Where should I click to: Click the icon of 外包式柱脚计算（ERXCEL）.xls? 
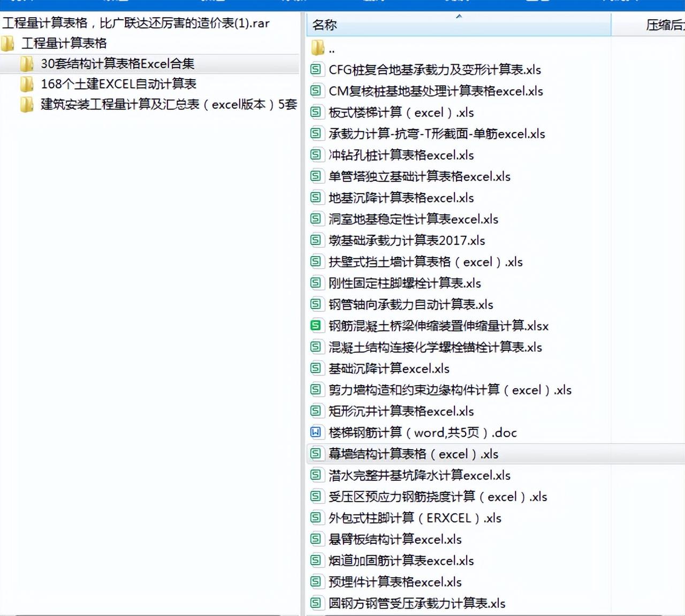(316, 518)
